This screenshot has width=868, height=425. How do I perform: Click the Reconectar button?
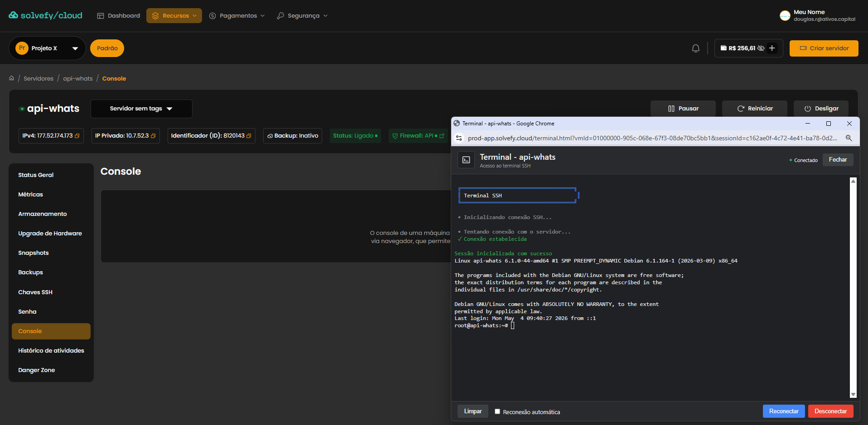click(784, 411)
